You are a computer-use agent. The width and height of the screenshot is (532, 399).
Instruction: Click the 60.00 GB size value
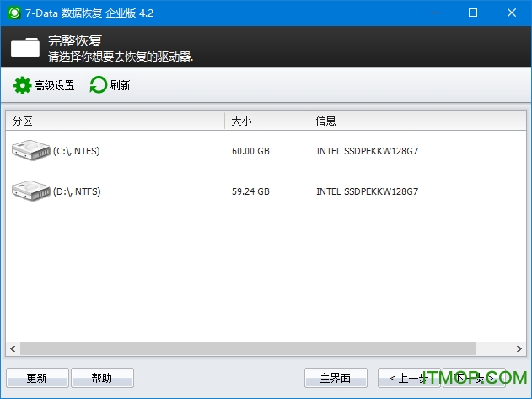[250, 151]
